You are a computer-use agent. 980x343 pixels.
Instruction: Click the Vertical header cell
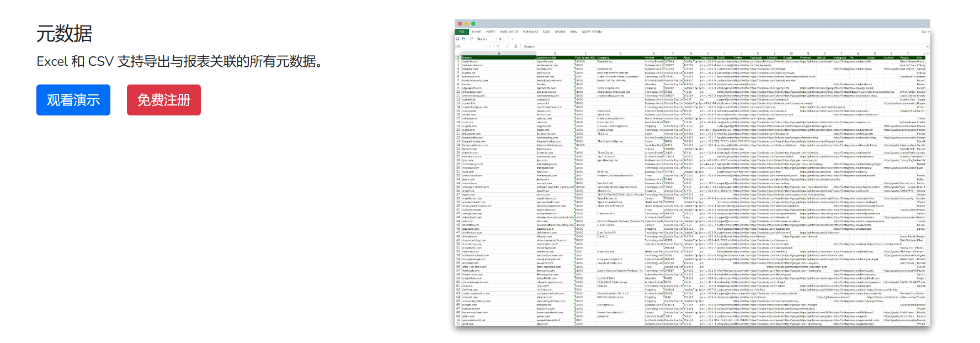pyautogui.click(x=653, y=57)
